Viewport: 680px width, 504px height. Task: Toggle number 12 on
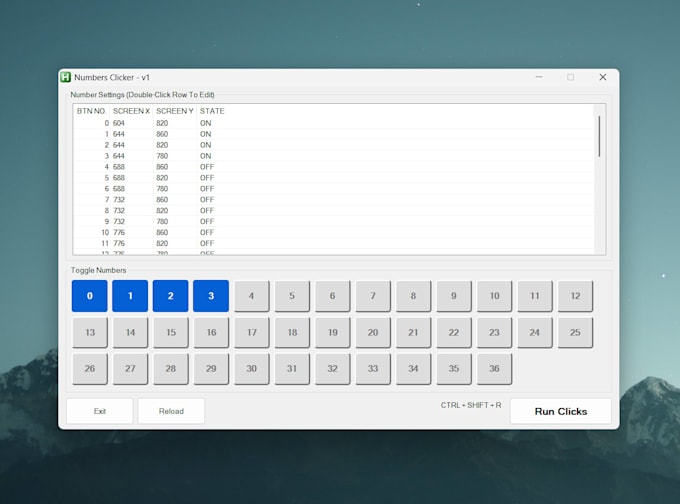click(575, 296)
